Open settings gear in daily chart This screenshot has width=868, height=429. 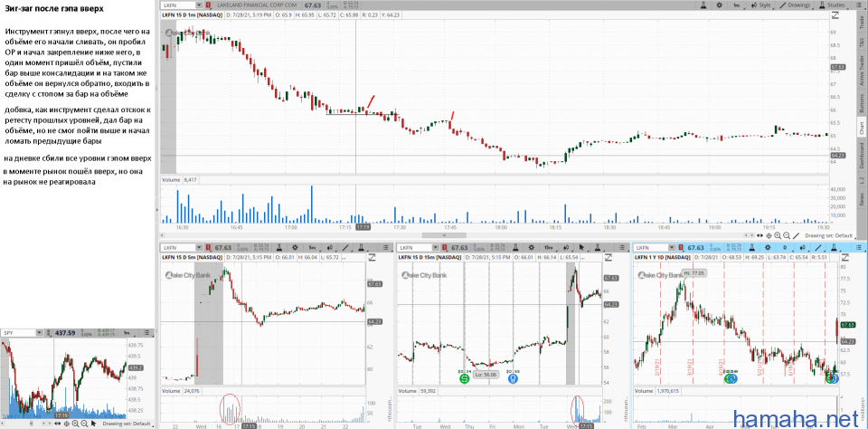pos(769,247)
